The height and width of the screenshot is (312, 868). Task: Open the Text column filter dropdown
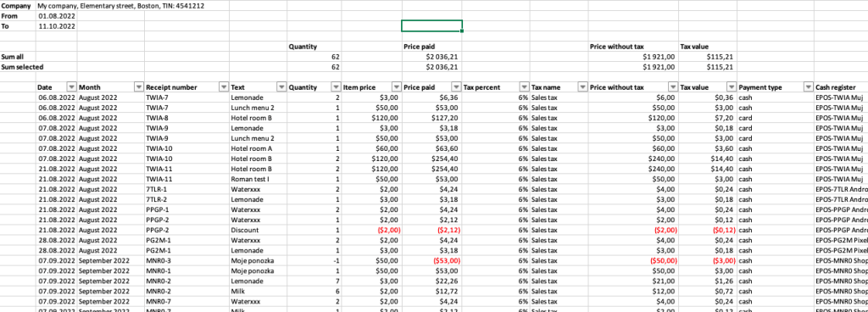point(281,87)
